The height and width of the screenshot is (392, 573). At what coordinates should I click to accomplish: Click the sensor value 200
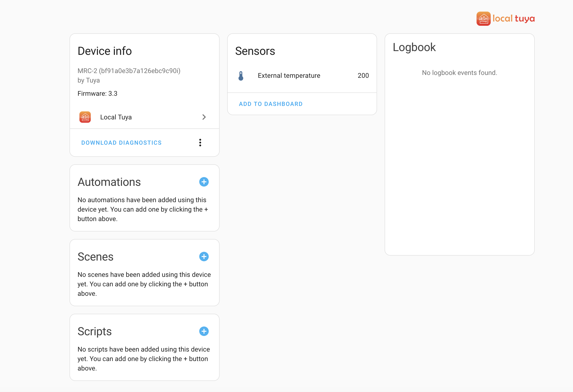tap(363, 76)
